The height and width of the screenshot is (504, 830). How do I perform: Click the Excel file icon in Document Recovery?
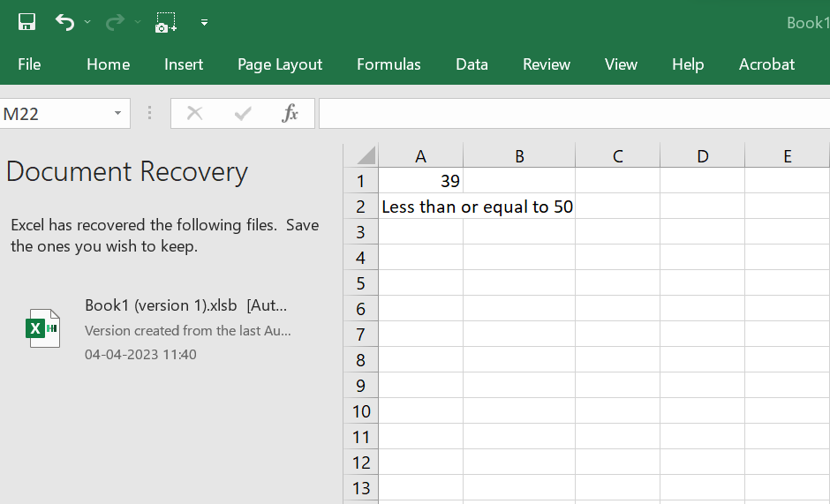click(43, 328)
